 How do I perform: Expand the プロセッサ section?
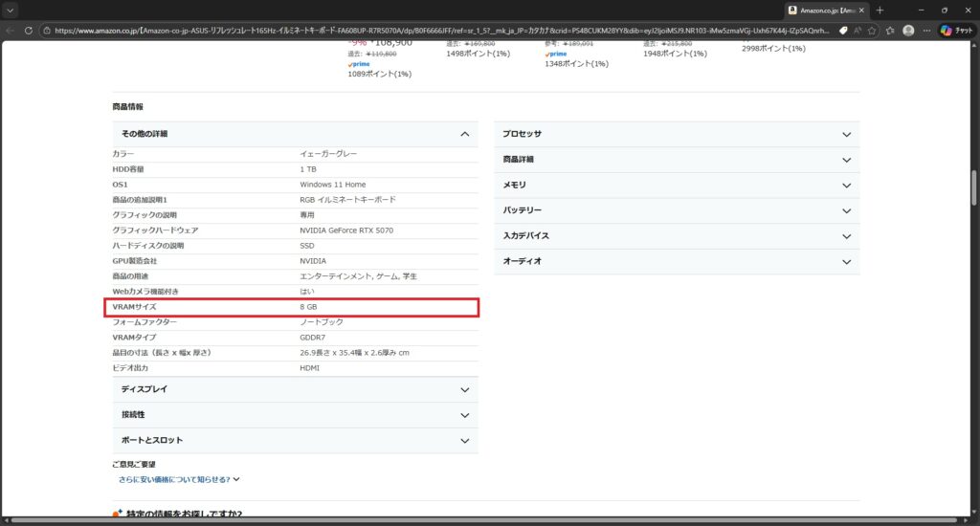point(846,134)
